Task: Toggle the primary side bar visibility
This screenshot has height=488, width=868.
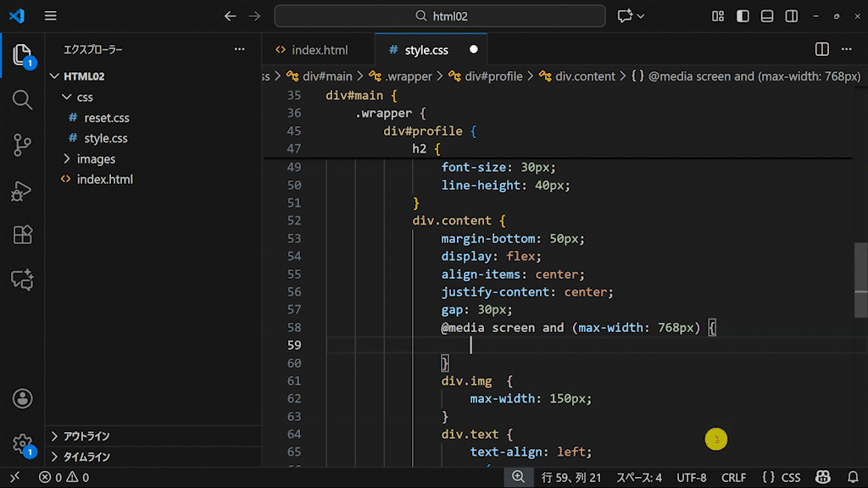Action: [743, 16]
